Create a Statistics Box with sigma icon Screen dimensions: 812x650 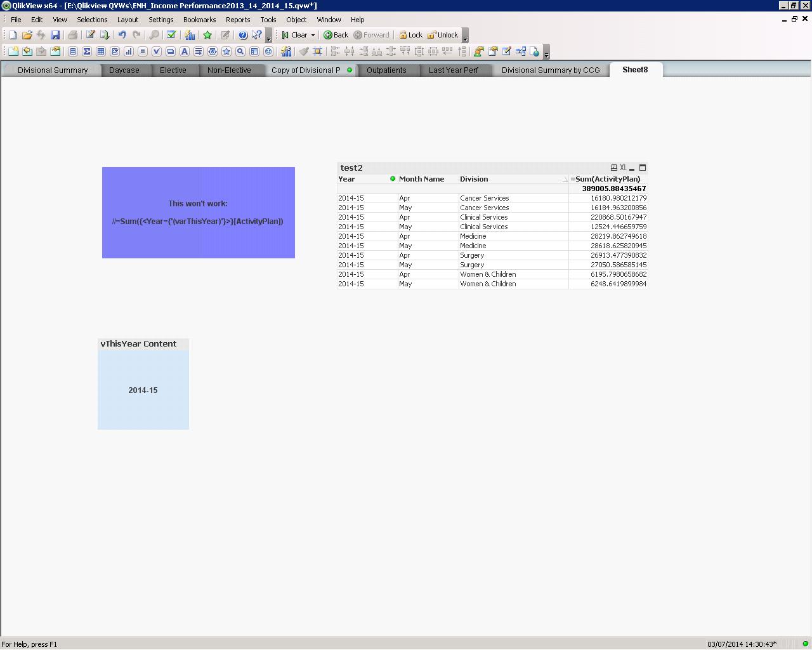click(x=87, y=51)
